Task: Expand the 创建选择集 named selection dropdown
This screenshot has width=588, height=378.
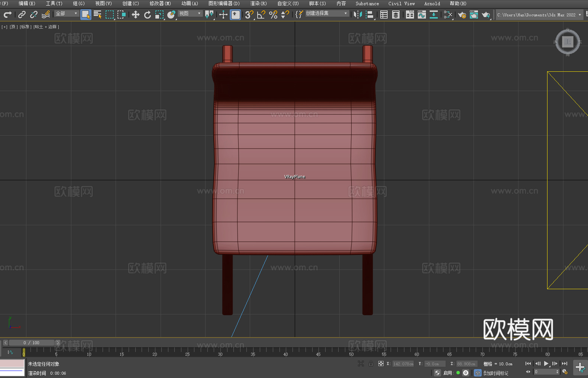Action: (x=327, y=13)
